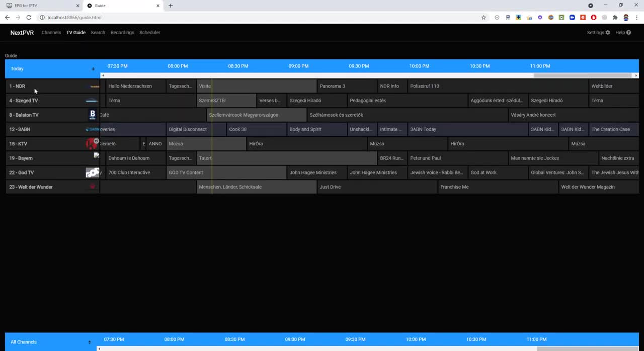Viewport: 644px width, 351px height.
Task: Open the Széthámosok és szeretők program
Action: (x=408, y=115)
